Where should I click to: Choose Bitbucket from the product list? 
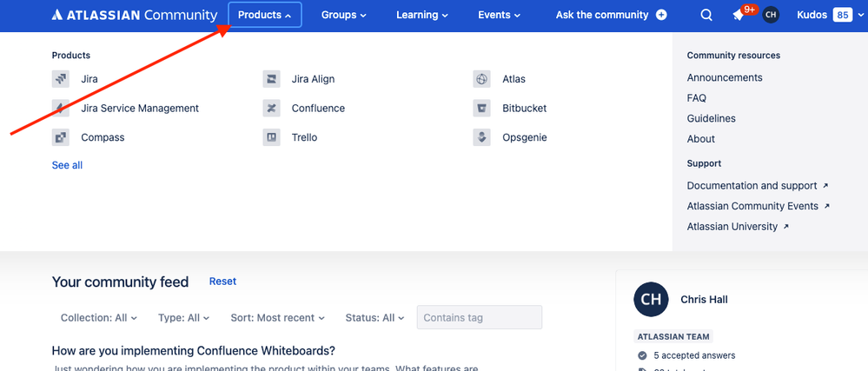(525, 108)
